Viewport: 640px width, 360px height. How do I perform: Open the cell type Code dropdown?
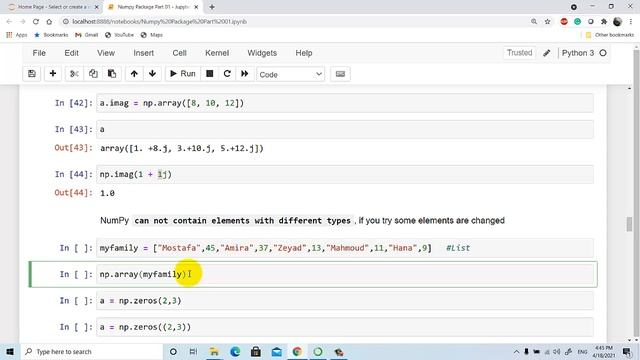[x=291, y=74]
